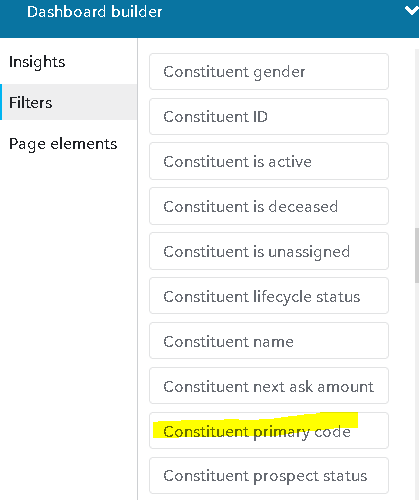The image size is (419, 500).
Task: Select the Filters tab
Action: pos(68,102)
